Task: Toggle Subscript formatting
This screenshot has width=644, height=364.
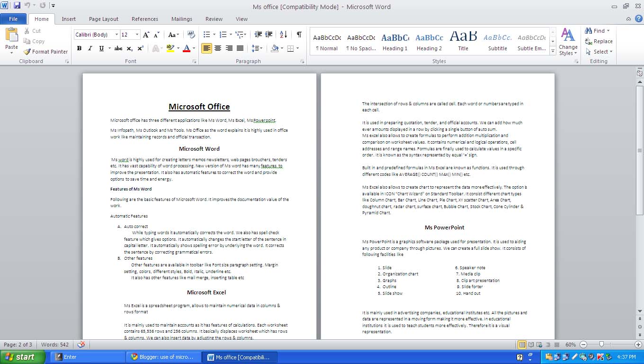Action: (130, 48)
